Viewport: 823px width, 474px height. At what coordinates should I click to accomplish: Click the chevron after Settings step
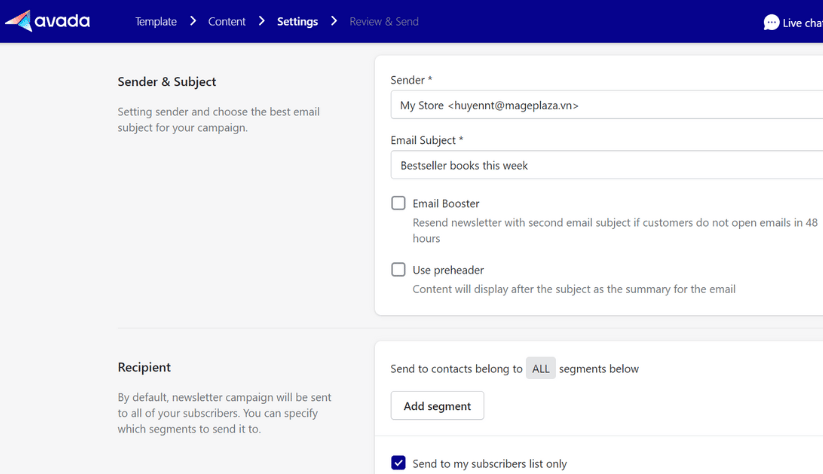pyautogui.click(x=334, y=21)
